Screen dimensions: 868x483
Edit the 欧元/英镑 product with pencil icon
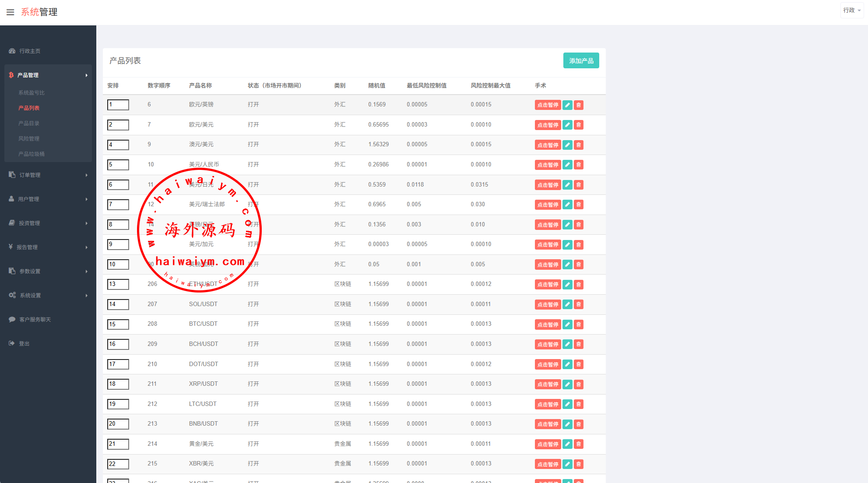567,105
